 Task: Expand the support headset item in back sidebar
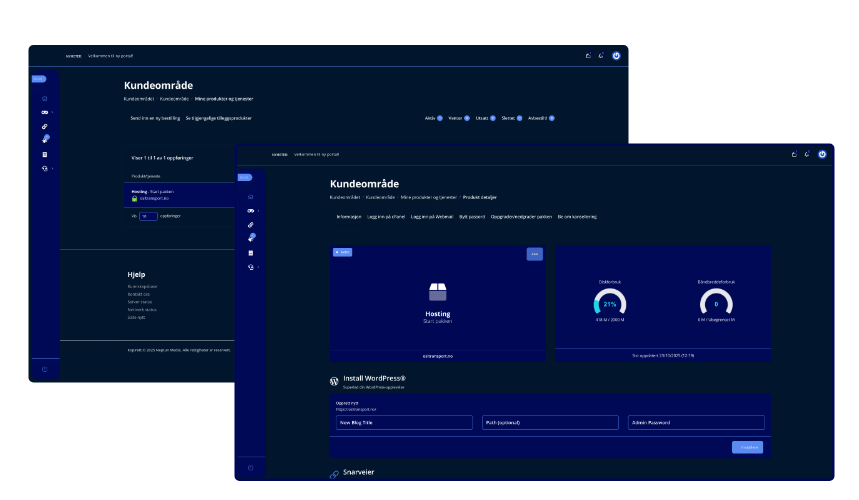tap(45, 168)
